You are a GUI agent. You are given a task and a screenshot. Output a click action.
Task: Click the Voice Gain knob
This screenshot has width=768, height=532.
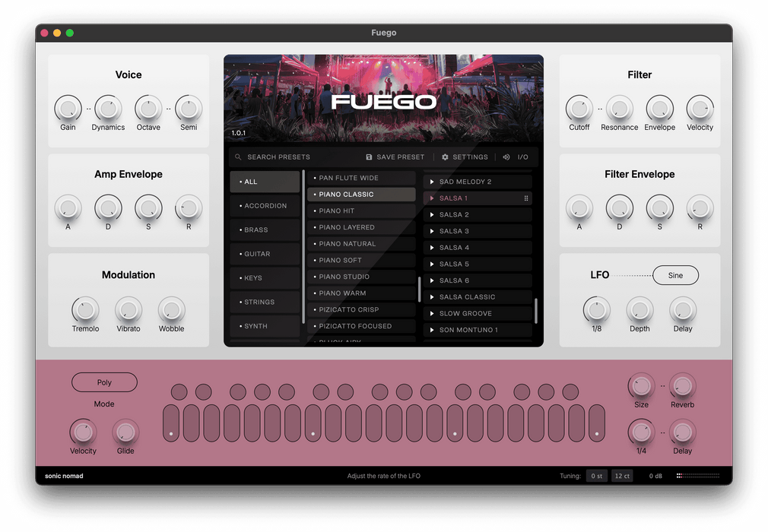click(68, 108)
